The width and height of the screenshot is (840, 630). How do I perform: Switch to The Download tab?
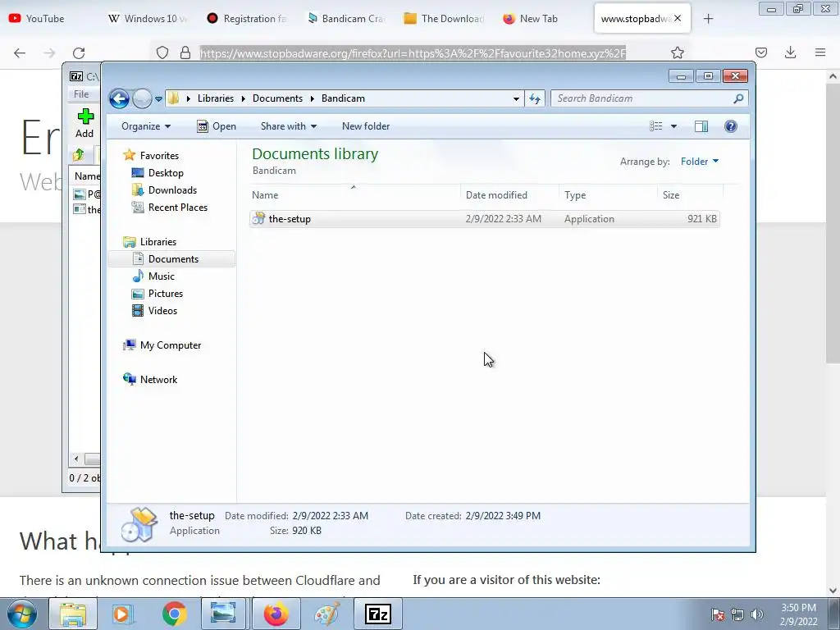(x=445, y=19)
